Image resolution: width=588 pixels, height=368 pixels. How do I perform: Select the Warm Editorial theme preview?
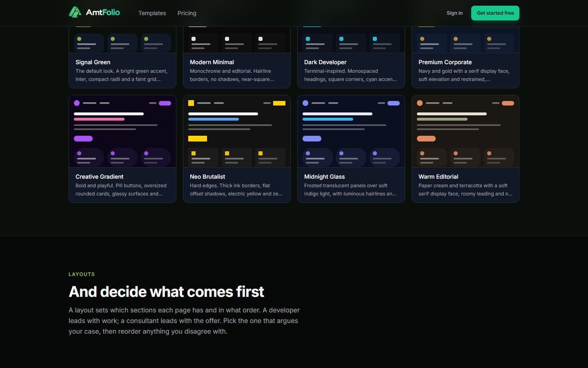(465, 131)
